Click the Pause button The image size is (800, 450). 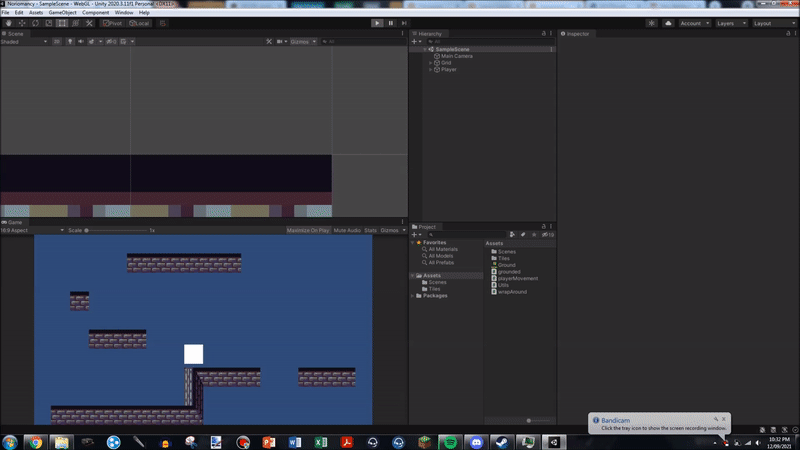(390, 22)
